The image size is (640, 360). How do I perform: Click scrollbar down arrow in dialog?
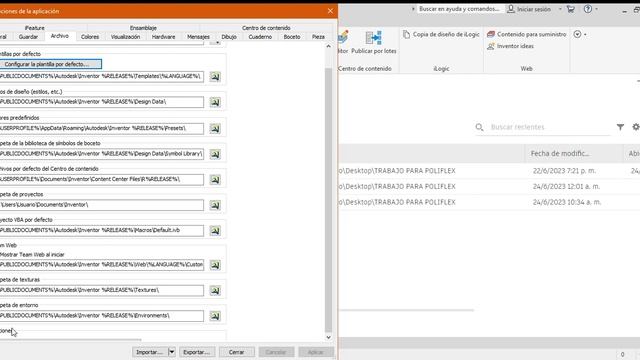(329, 337)
